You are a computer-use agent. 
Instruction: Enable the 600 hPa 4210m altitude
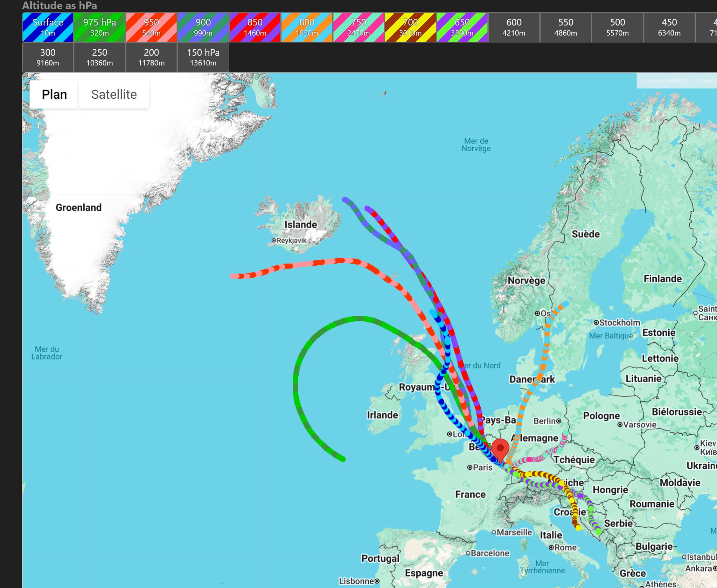[514, 27]
